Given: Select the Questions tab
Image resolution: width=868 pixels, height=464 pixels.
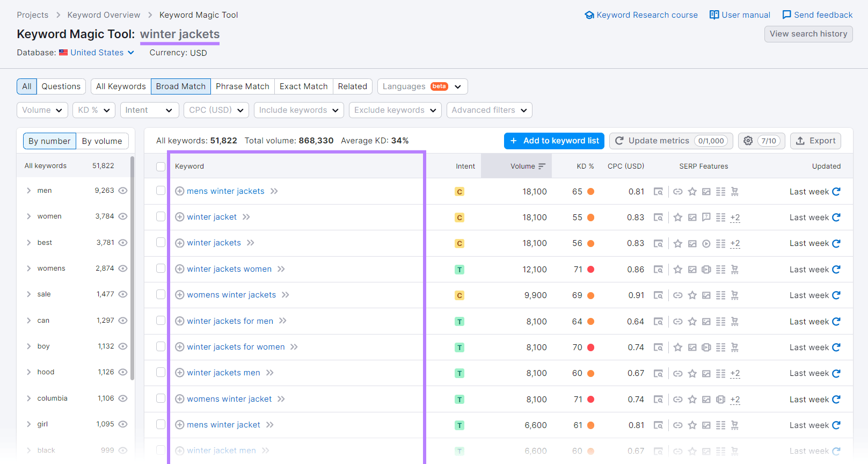Looking at the screenshot, I should point(61,86).
